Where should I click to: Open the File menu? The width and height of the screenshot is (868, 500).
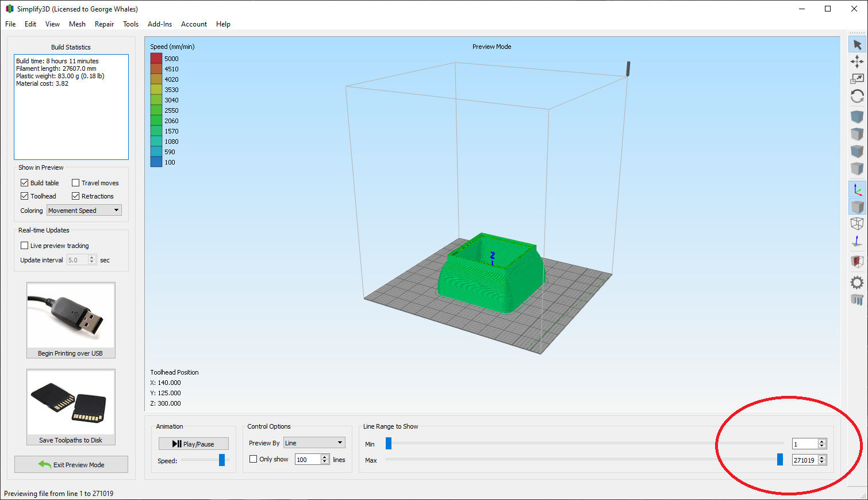(x=10, y=24)
